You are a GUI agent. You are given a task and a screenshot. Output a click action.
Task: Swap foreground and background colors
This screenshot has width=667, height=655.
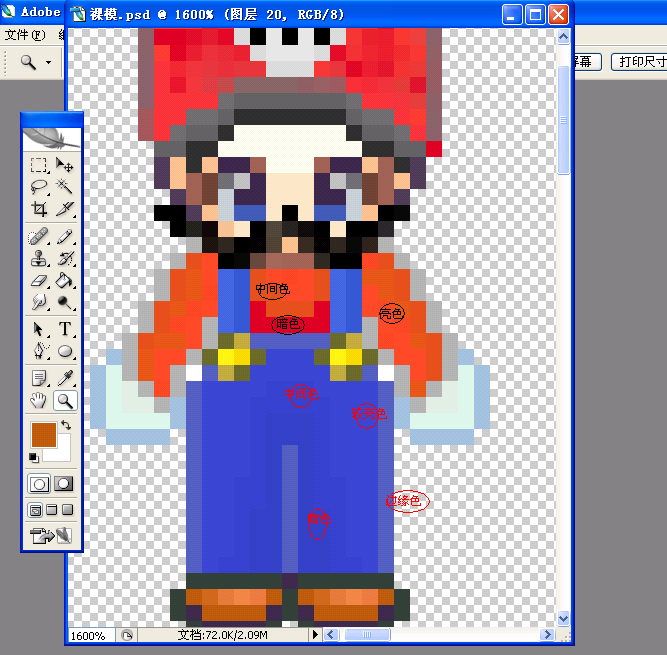click(66, 424)
